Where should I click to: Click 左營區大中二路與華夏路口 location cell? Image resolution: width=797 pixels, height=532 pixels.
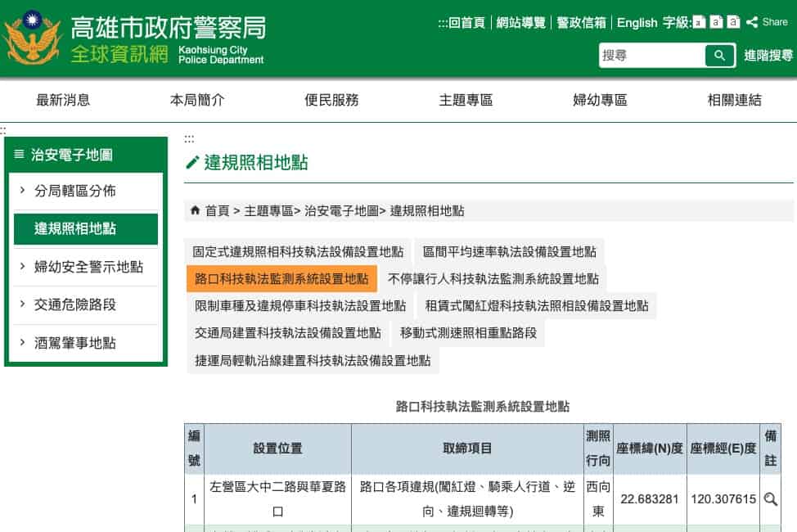(277, 499)
